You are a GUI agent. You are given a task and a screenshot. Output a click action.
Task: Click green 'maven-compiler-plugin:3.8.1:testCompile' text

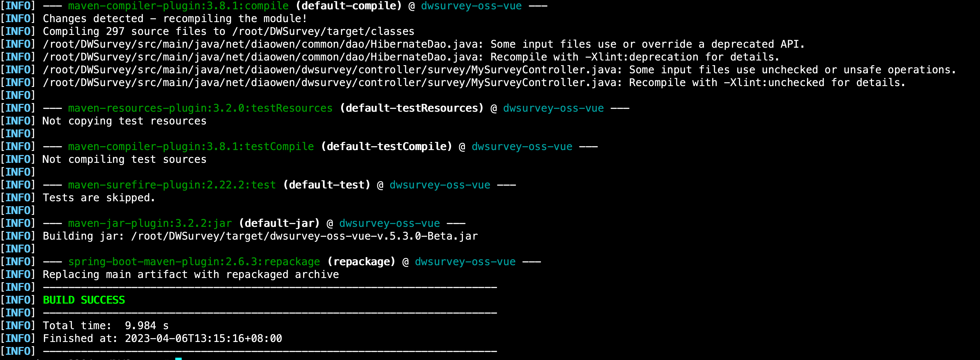click(191, 146)
